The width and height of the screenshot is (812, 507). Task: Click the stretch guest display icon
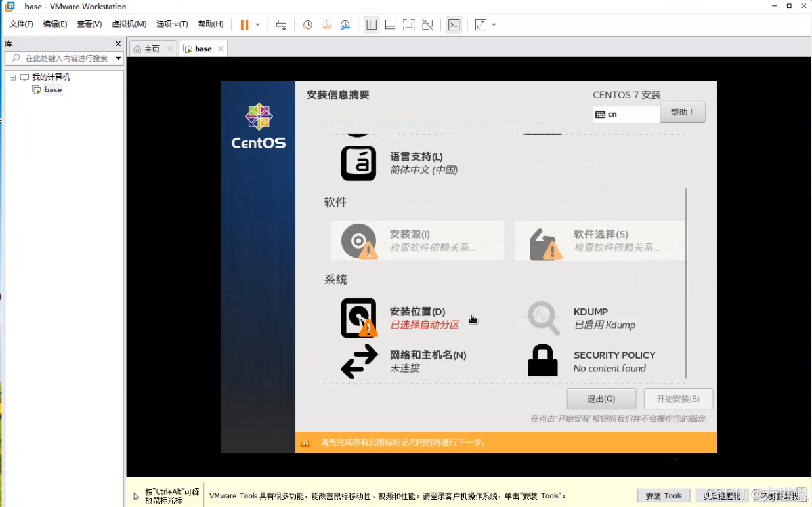(481, 24)
